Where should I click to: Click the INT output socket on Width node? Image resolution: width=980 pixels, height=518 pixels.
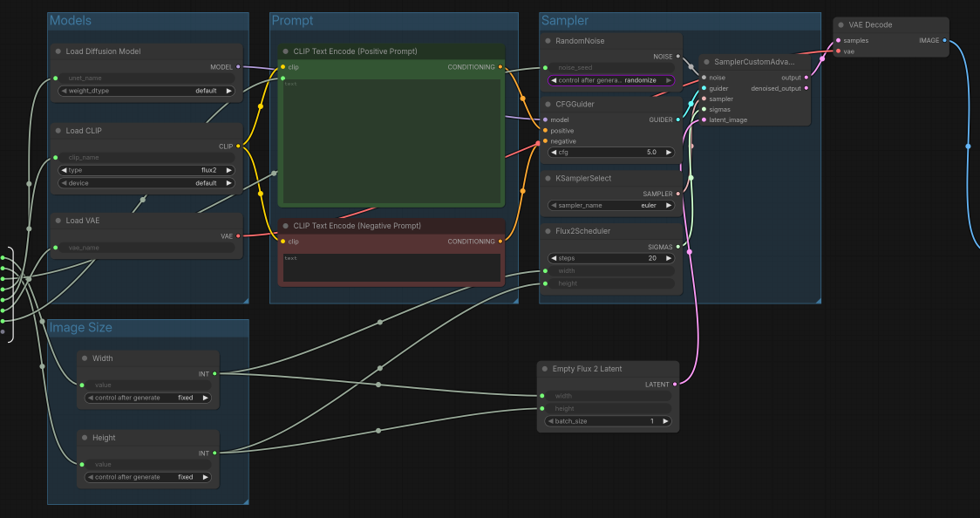click(215, 373)
